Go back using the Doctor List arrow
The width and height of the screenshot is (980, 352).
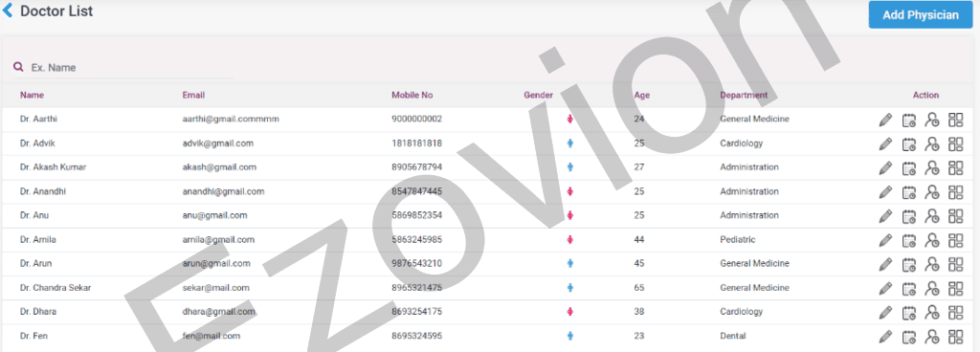click(8, 11)
